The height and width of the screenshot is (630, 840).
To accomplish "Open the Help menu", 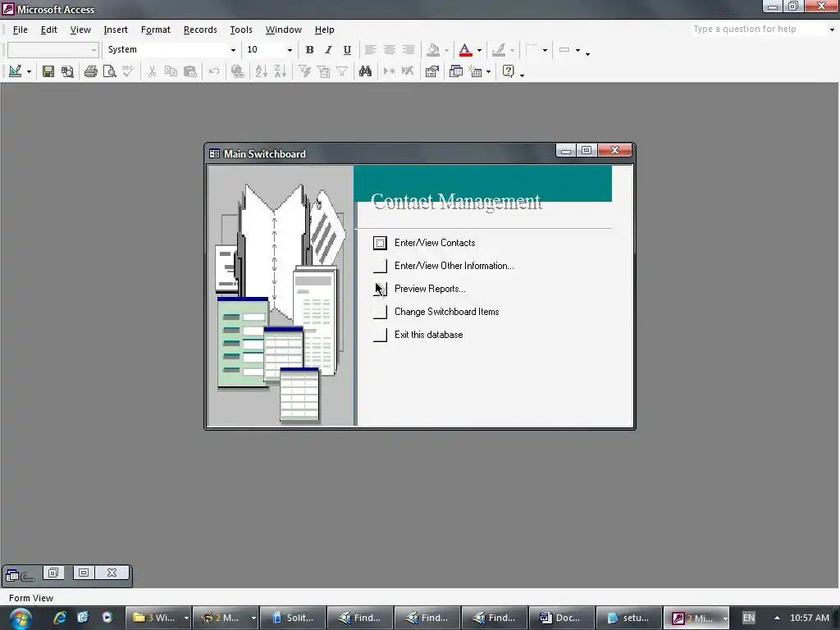I will point(324,30).
